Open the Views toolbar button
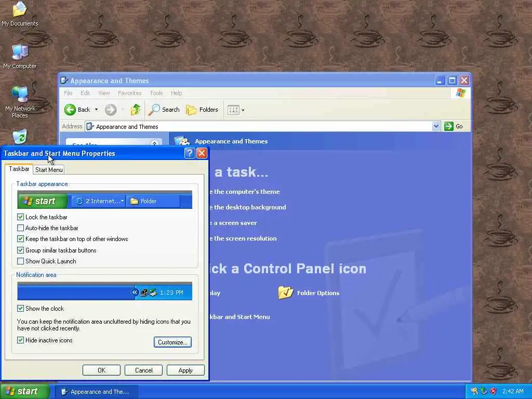Screen dimensions: 532x399 pyautogui.click(x=233, y=110)
